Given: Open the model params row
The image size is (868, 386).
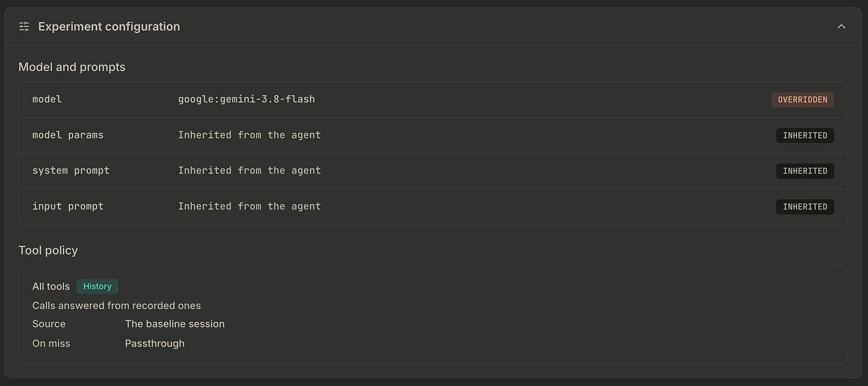Looking at the screenshot, I should (433, 135).
